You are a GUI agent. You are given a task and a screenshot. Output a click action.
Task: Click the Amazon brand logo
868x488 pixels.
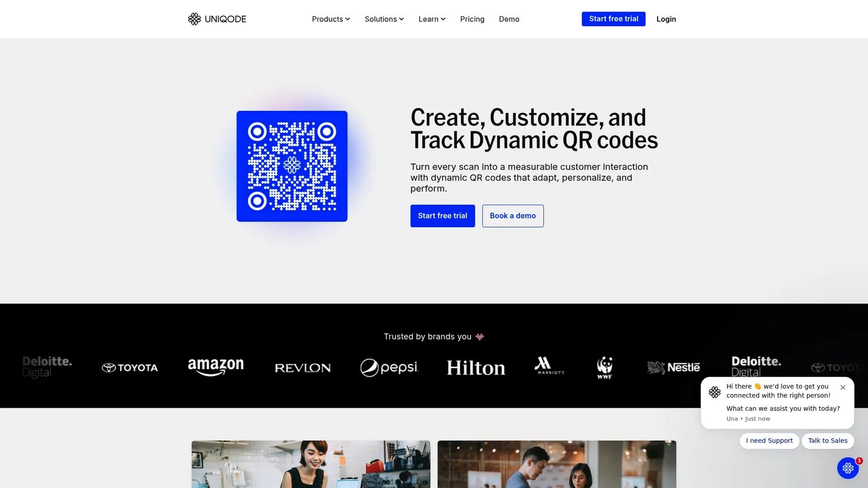(216, 367)
